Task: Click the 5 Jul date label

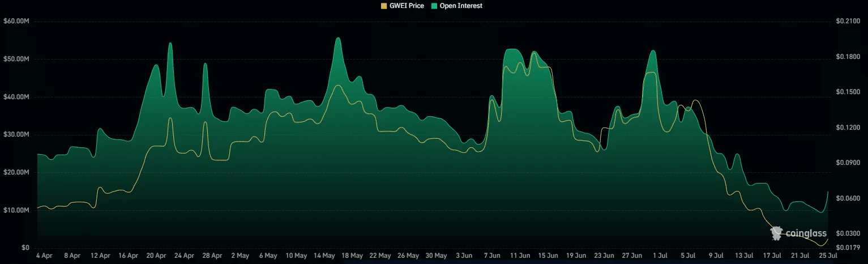Action: pos(689,256)
